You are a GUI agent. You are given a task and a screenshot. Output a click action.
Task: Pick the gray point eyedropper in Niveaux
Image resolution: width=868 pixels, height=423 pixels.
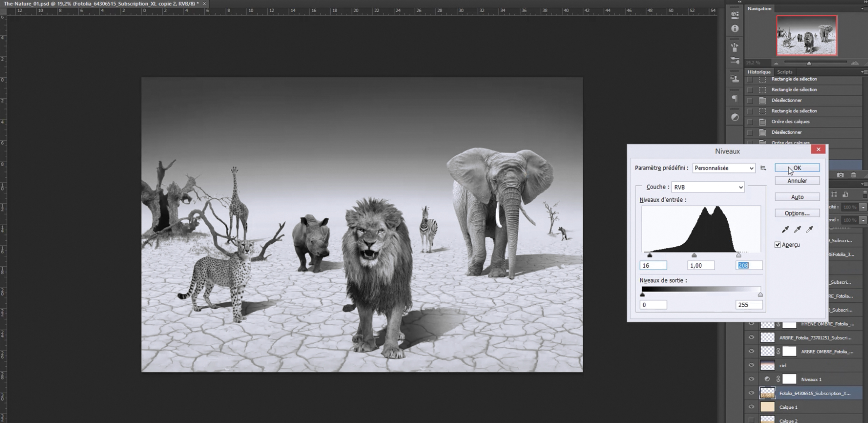[797, 229]
